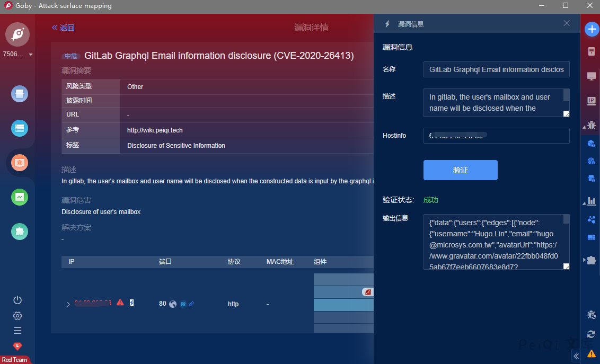Image resolution: width=600 pixels, height=364 pixels.
Task: Click the power icon in left sidebar
Action: point(17,300)
